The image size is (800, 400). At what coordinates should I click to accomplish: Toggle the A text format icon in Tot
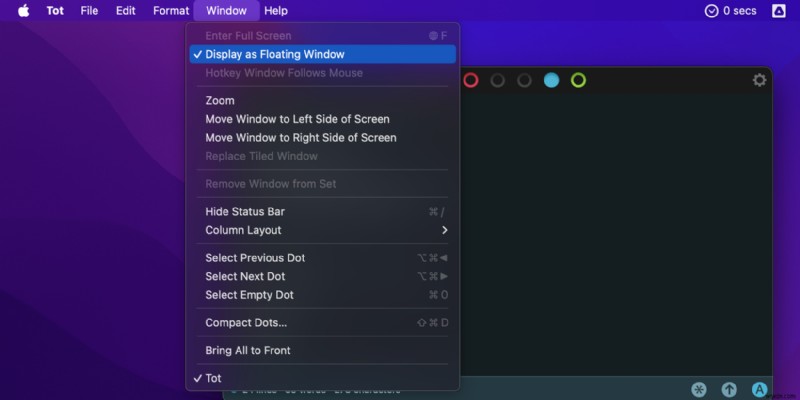point(759,390)
